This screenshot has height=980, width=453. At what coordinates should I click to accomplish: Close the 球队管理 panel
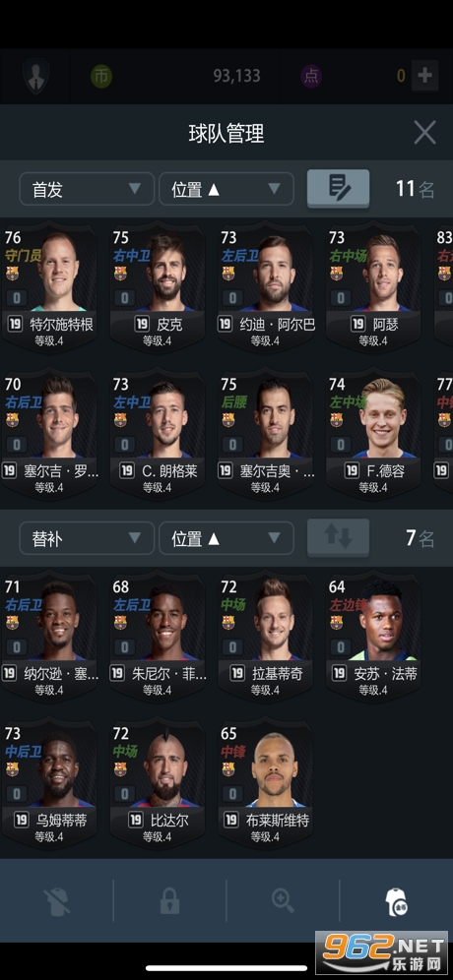coord(424,133)
